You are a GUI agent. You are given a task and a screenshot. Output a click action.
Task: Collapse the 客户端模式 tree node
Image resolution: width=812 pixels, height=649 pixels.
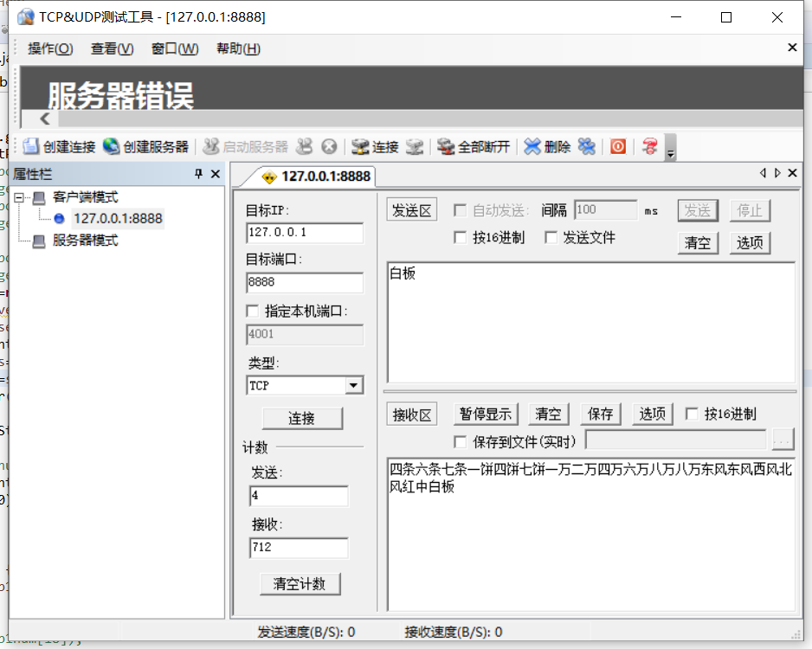19,197
